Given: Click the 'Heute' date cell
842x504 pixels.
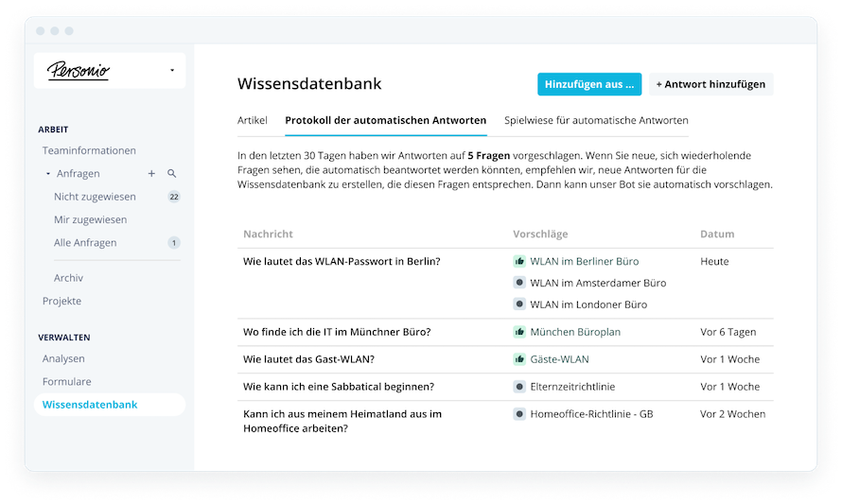Looking at the screenshot, I should (x=714, y=261).
